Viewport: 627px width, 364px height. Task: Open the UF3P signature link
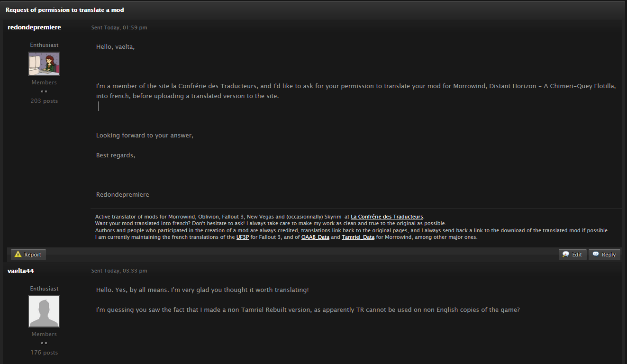(x=243, y=237)
